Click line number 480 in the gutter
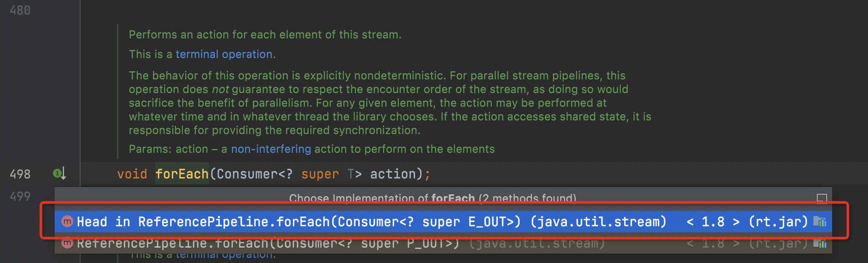This screenshot has height=263, width=868. click(x=20, y=9)
